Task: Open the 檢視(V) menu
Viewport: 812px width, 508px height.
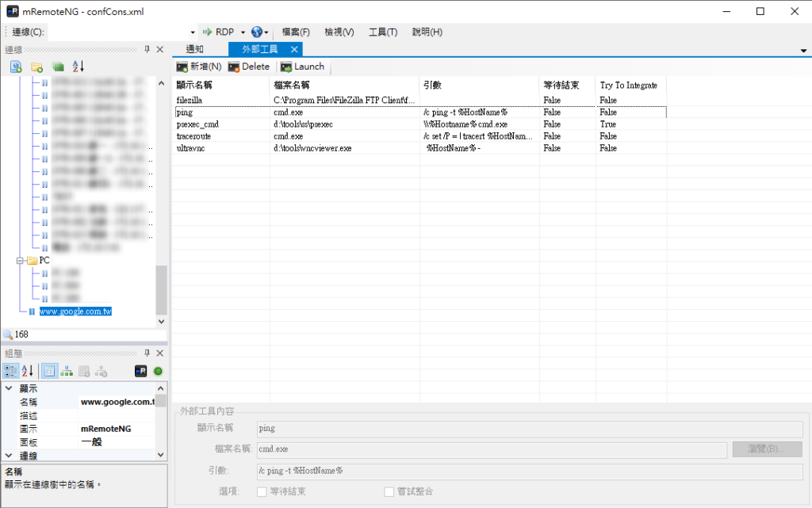Action: 339,32
